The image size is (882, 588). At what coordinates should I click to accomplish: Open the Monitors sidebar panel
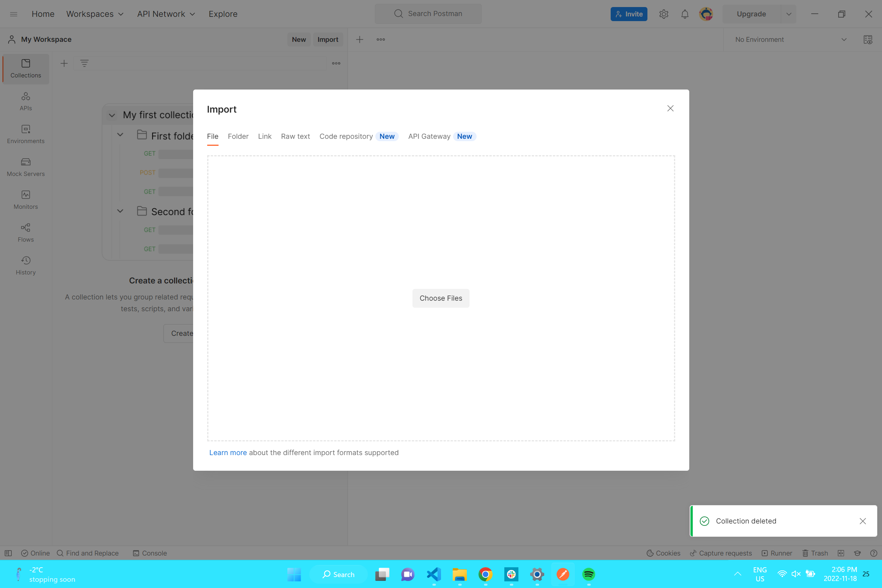coord(26,200)
